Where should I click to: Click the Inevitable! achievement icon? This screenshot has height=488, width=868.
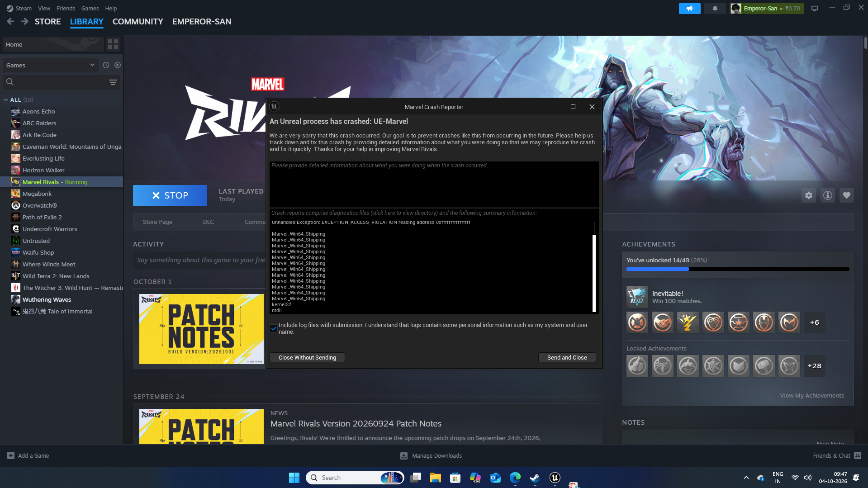pyautogui.click(x=637, y=297)
